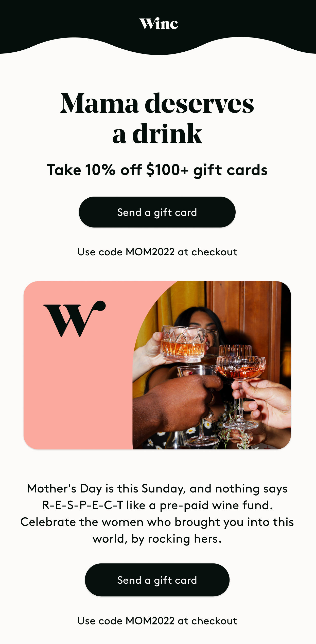Click Send a gift card after the Mother's Day paragraph
This screenshot has width=316, height=644.
157,580
